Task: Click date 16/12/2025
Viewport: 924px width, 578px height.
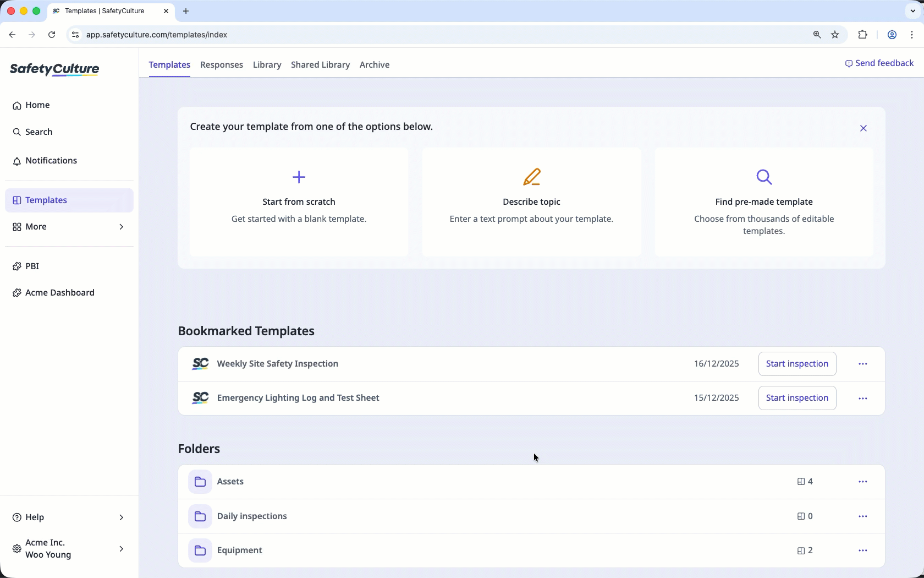Action: point(716,364)
